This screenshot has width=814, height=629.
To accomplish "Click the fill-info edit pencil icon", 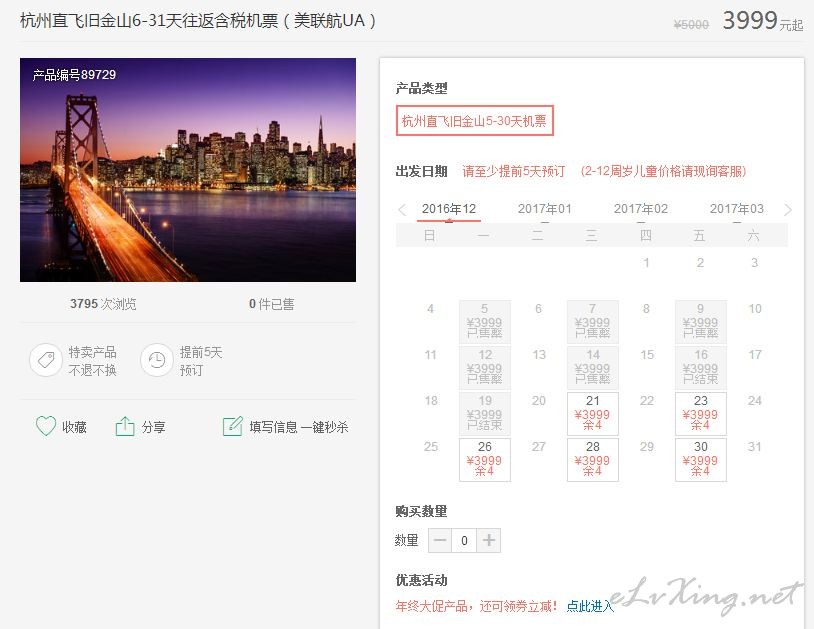I will click(233, 427).
